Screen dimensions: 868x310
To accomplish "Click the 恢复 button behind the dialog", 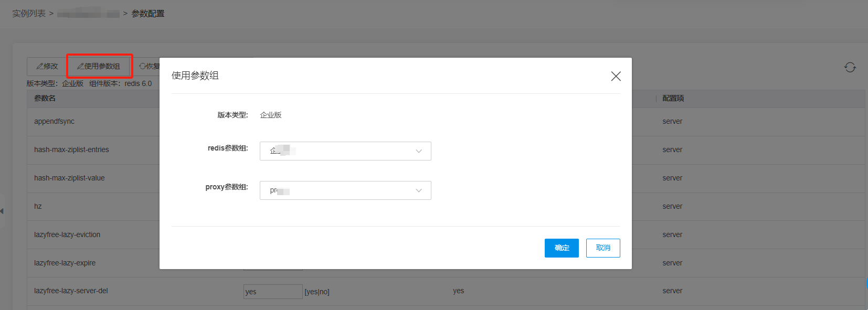I will [x=149, y=66].
